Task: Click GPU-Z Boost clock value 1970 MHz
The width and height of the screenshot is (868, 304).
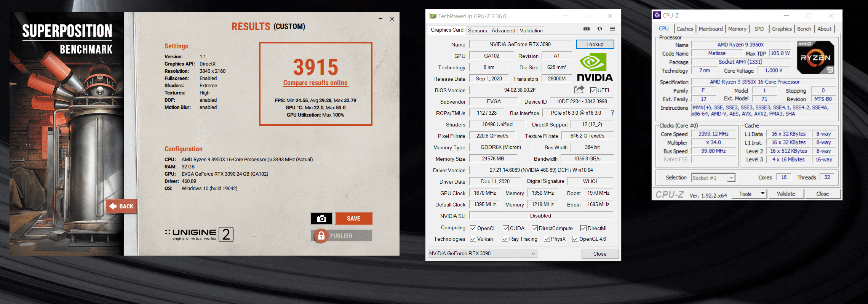Action: 598,193
